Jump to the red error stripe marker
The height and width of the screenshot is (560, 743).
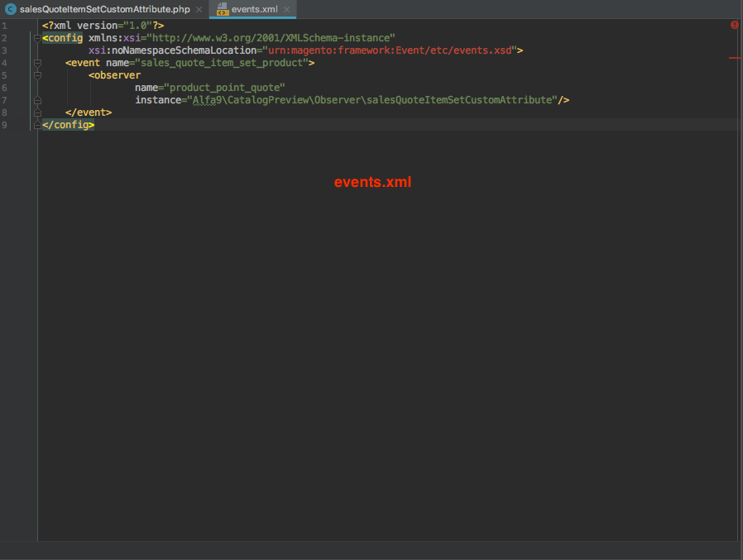click(x=734, y=58)
